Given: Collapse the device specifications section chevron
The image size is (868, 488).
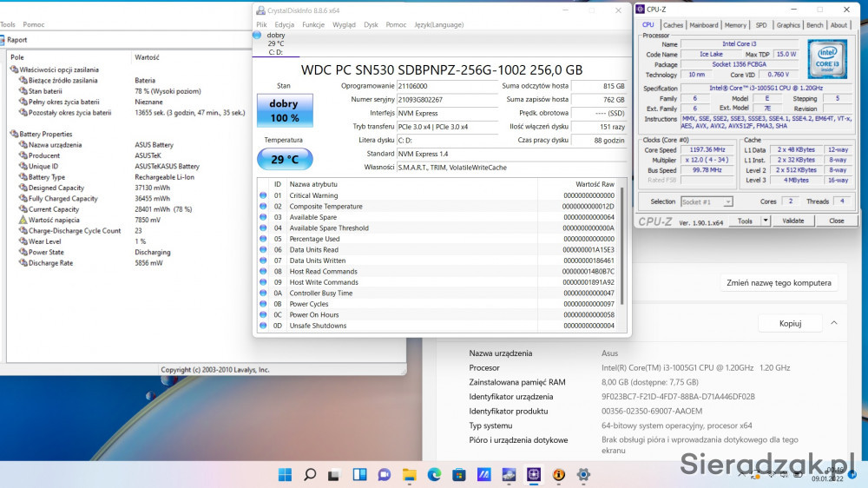Looking at the screenshot, I should click(x=834, y=323).
